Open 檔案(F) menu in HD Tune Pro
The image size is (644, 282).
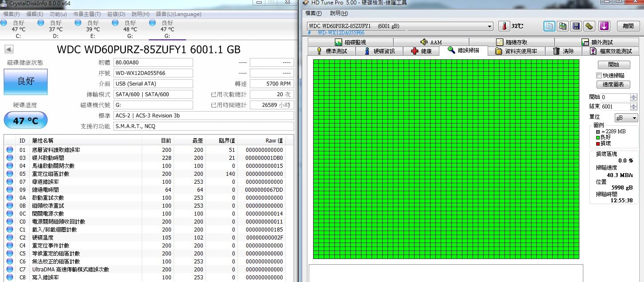pyautogui.click(x=314, y=13)
